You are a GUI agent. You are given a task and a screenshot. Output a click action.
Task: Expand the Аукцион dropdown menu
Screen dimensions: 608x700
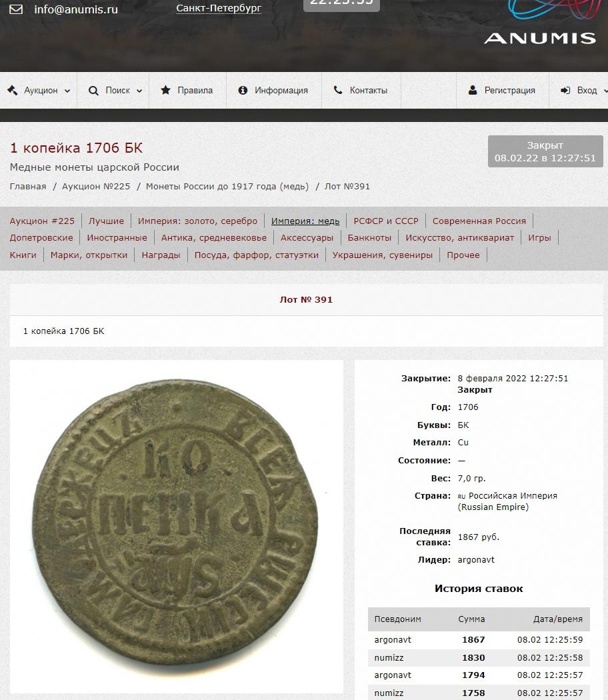point(39,90)
